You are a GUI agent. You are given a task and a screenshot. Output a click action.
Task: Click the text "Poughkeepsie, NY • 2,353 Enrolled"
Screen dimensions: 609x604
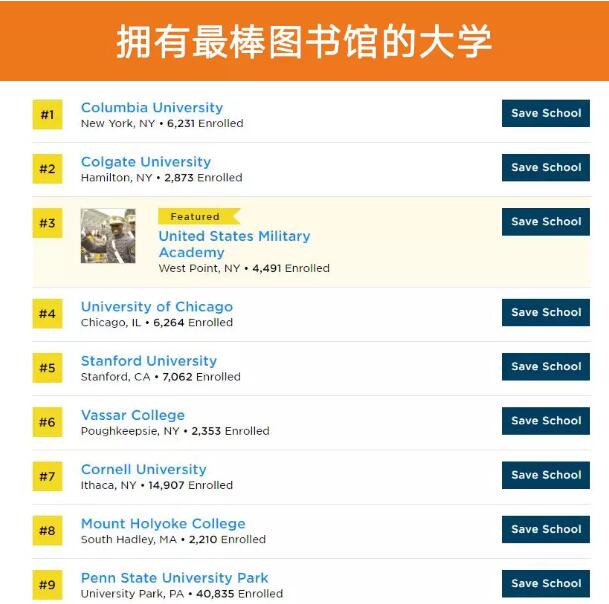(175, 431)
